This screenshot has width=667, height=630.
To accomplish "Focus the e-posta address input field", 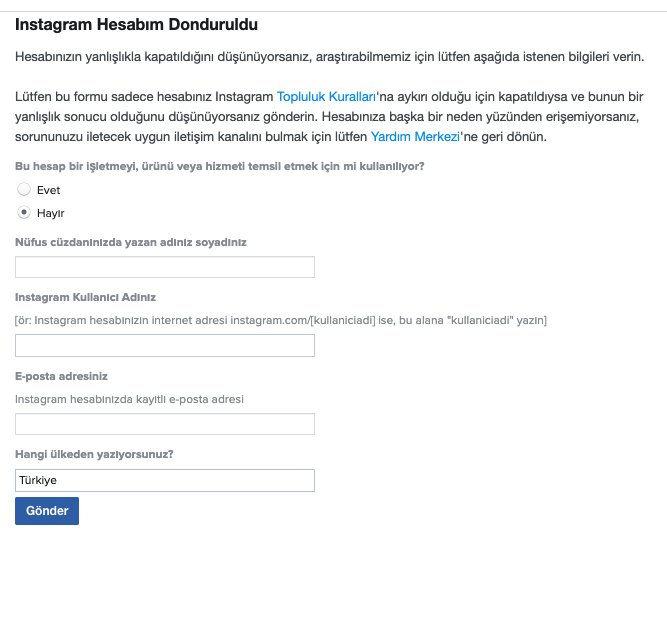I will [x=165, y=424].
